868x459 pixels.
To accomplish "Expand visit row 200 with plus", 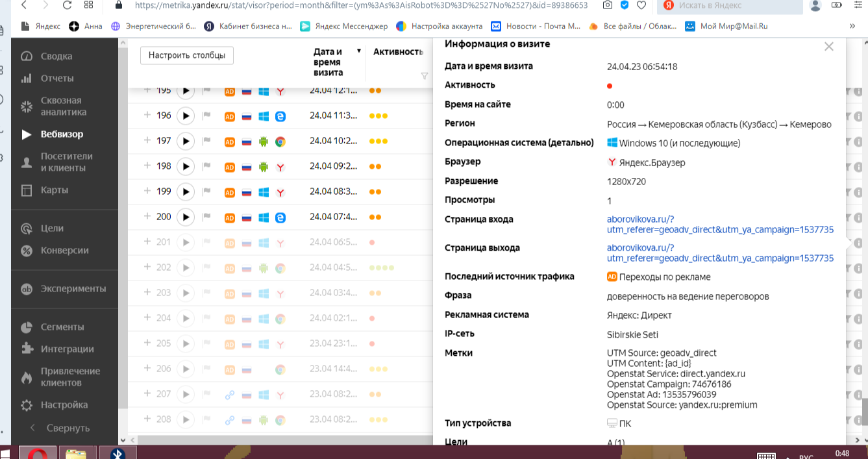I will point(147,216).
